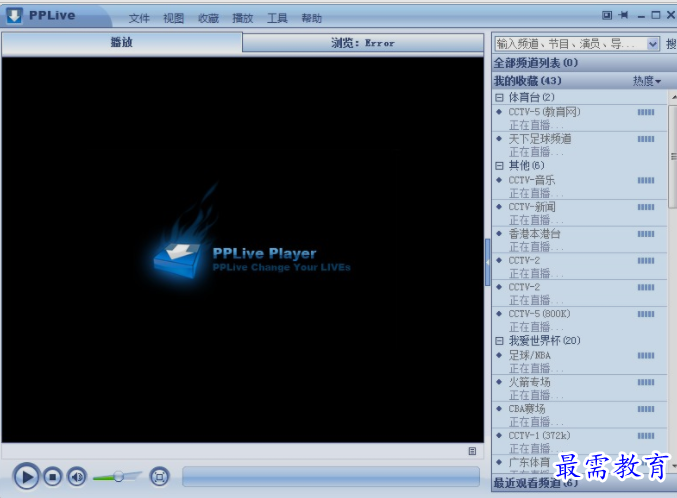The width and height of the screenshot is (677, 498).
Task: Select channel CCTV-5 (教育网)
Action: pyautogui.click(x=544, y=112)
